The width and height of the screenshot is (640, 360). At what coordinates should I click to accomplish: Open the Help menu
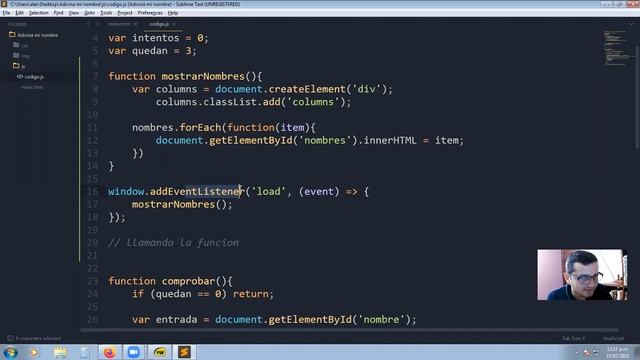(173, 13)
